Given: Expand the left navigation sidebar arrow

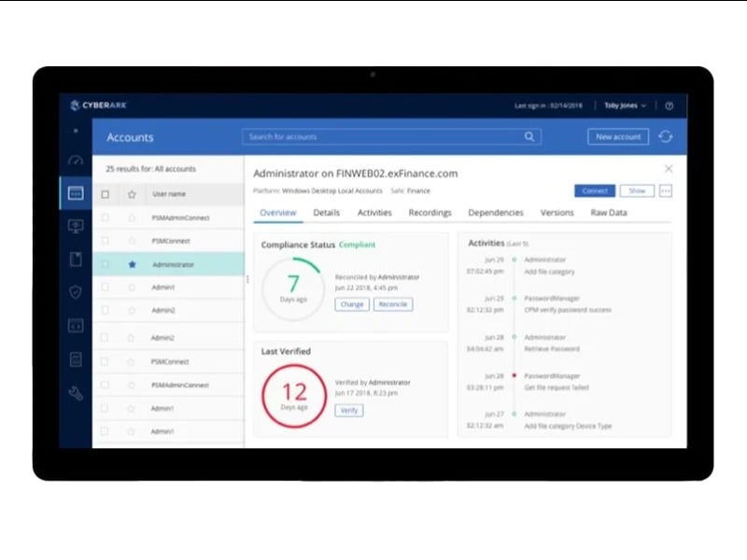Looking at the screenshot, I should click(76, 131).
